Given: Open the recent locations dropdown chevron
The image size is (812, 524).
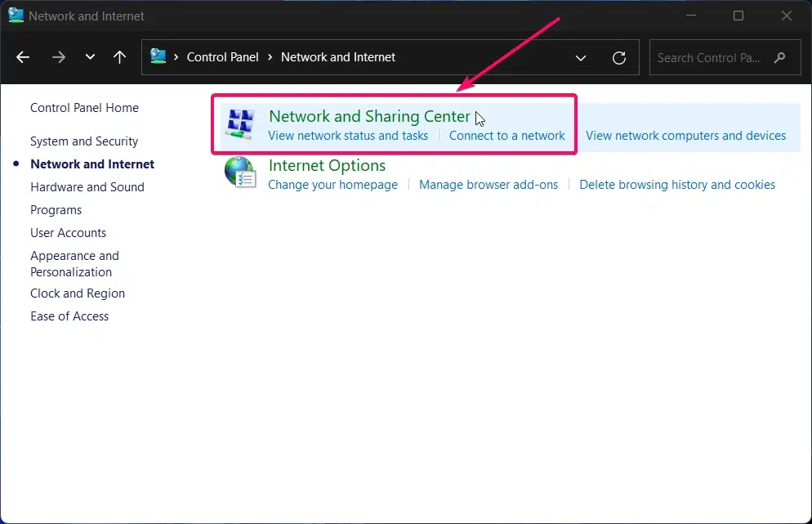Looking at the screenshot, I should tap(90, 57).
